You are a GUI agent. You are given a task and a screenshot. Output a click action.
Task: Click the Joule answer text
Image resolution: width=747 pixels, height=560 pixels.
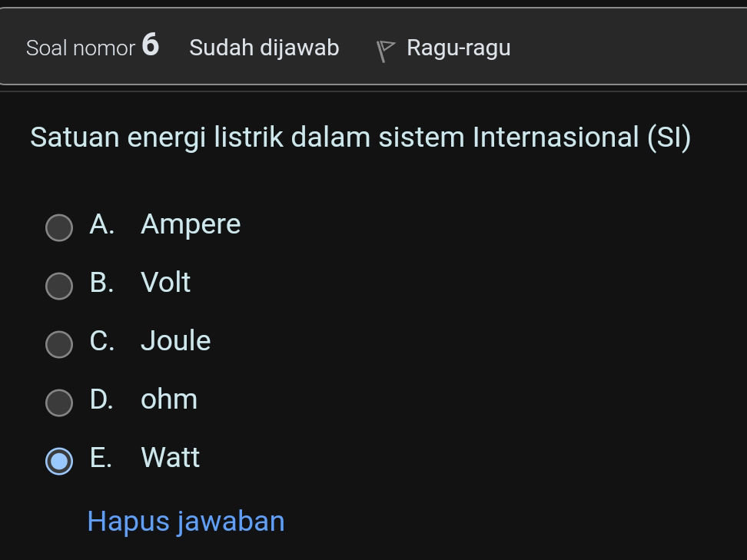[175, 342]
